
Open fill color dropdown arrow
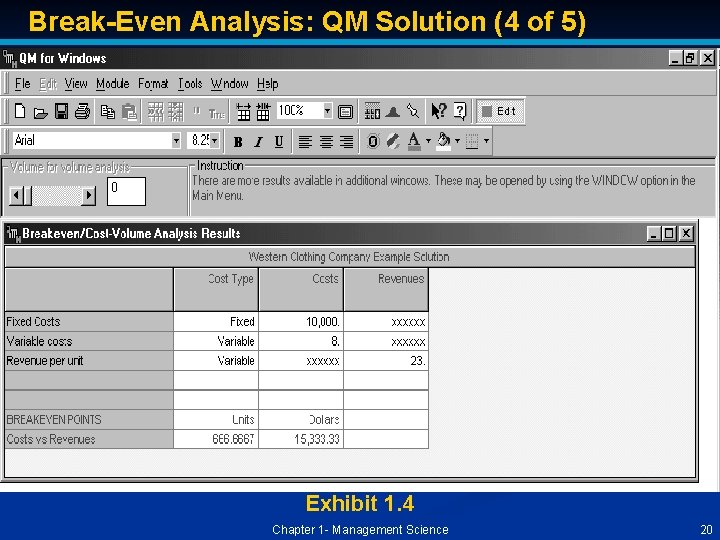(x=457, y=141)
